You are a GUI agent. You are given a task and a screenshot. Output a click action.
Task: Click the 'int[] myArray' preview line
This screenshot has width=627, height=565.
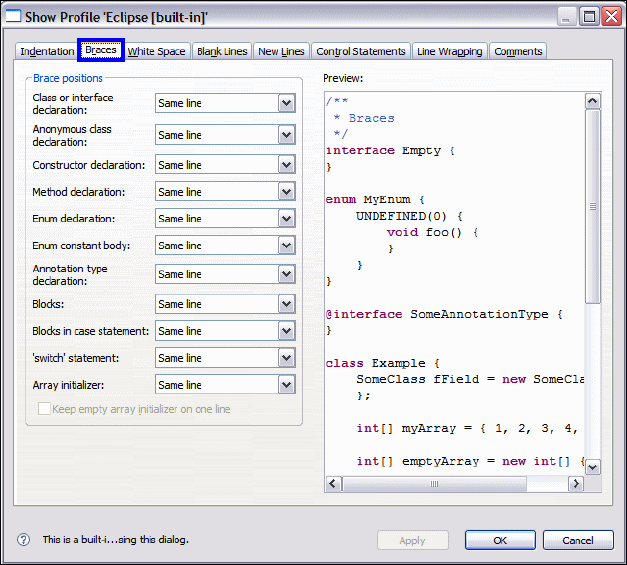tap(467, 429)
